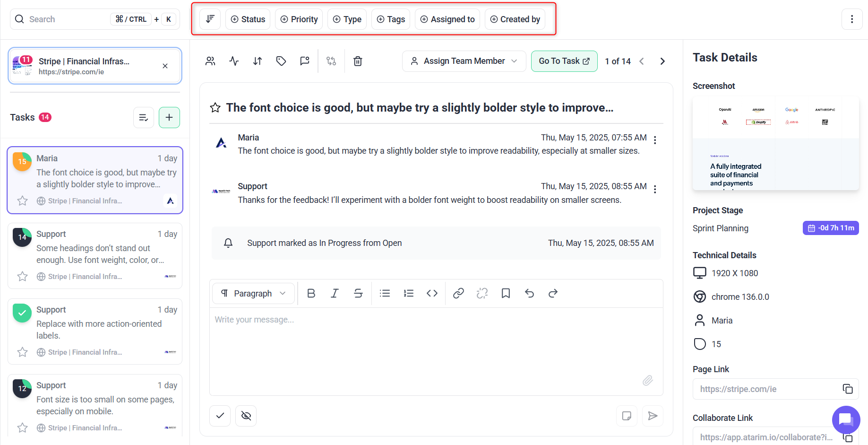Screen dimensions: 868x445
Task: Add a new task with plus button
Action: (x=169, y=117)
